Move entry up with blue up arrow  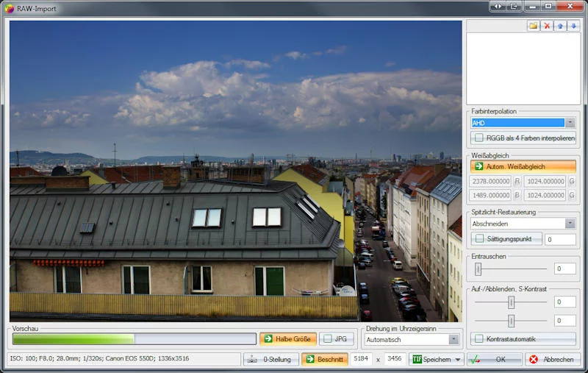[x=560, y=26]
